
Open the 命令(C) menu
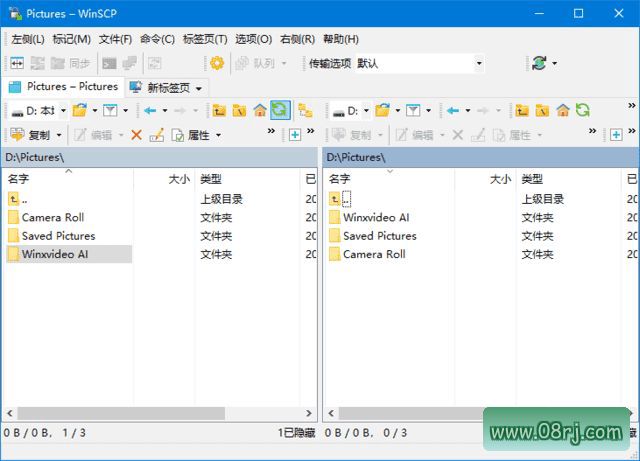click(x=157, y=39)
